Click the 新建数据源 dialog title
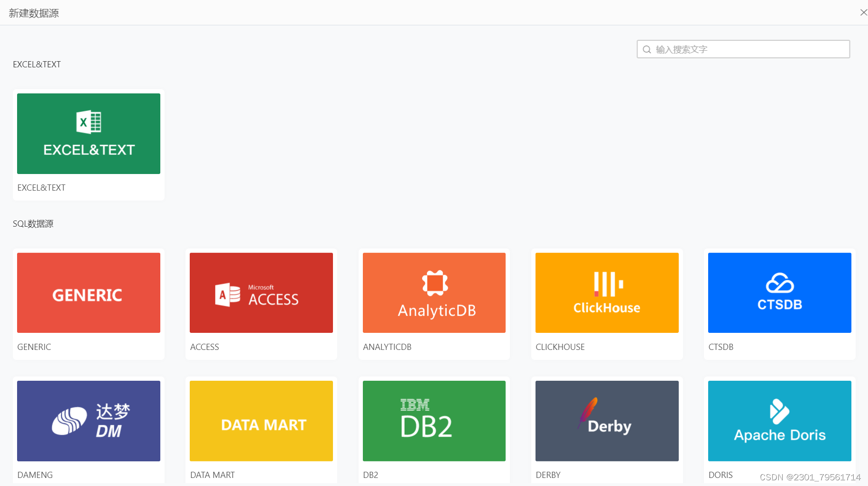Viewport: 868px width, 486px height. pos(34,13)
